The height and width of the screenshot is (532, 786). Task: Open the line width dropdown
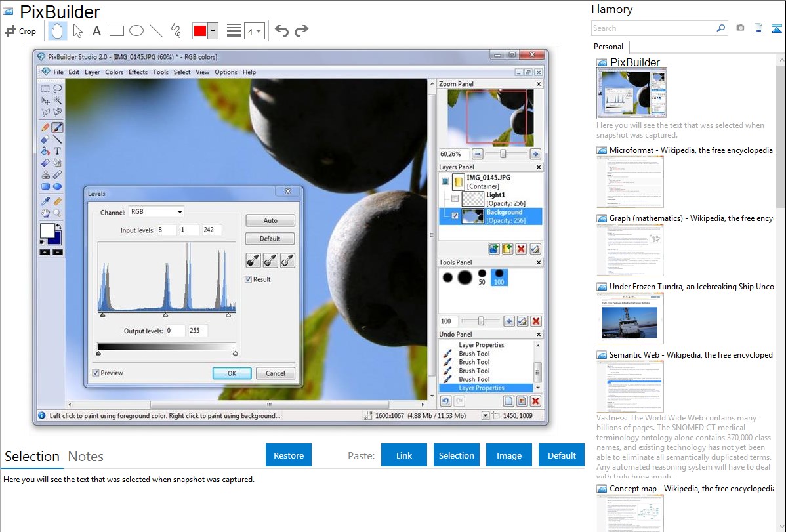[x=254, y=31]
